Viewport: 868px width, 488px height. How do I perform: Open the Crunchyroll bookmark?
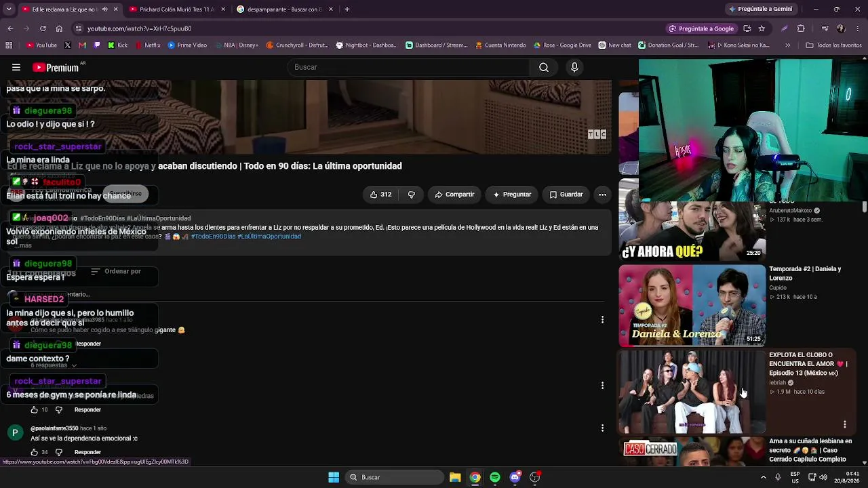tap(297, 45)
